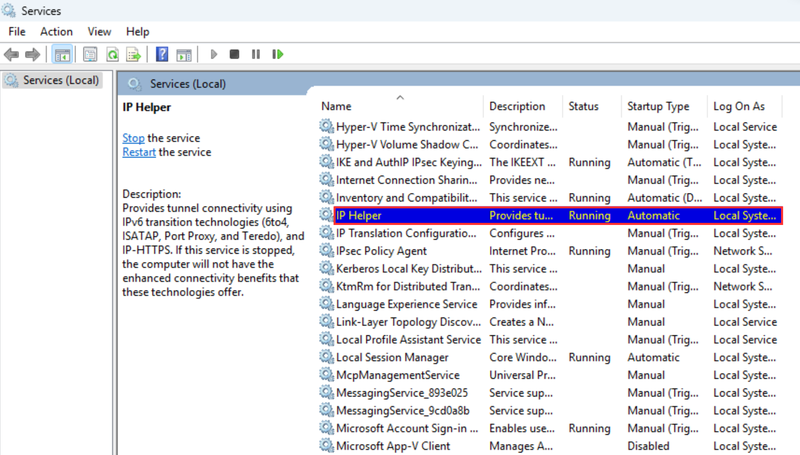Click gear icon of KtmRm for Distributed Transaction
The height and width of the screenshot is (455, 800).
327,286
